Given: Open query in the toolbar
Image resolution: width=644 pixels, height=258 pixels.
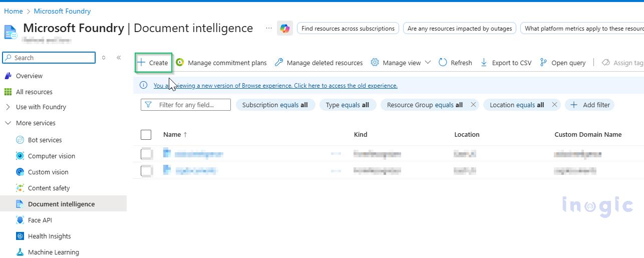Looking at the screenshot, I should point(563,63).
